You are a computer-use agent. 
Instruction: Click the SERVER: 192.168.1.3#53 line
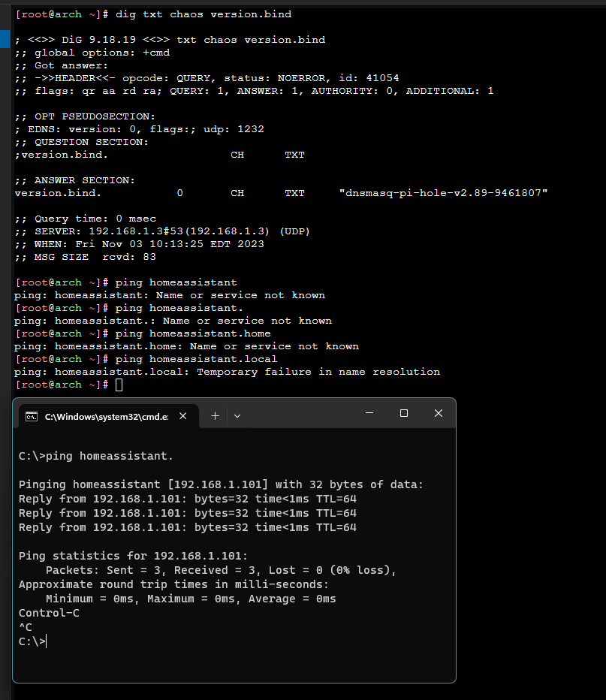[x=161, y=231]
